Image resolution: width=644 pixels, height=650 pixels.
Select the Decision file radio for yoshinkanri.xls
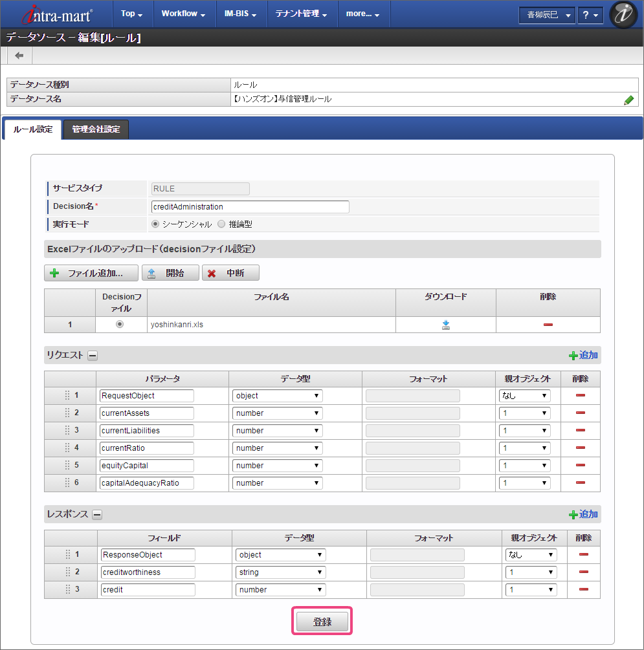[x=120, y=325]
